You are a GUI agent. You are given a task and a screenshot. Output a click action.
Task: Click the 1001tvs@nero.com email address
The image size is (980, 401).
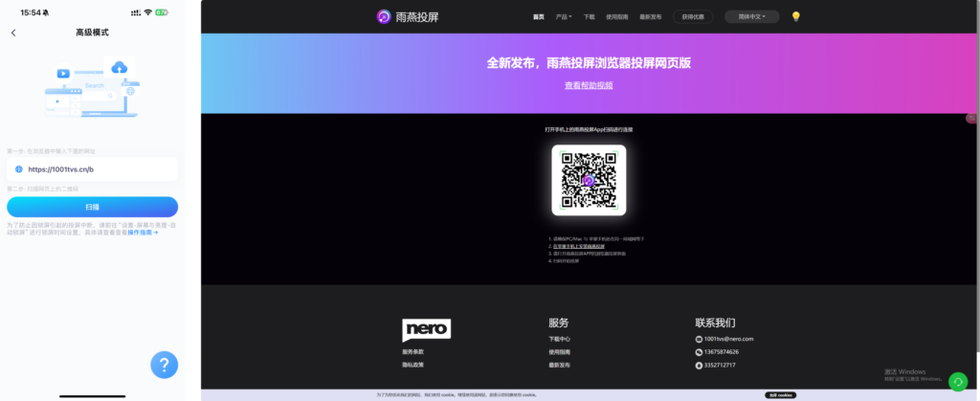click(x=728, y=339)
